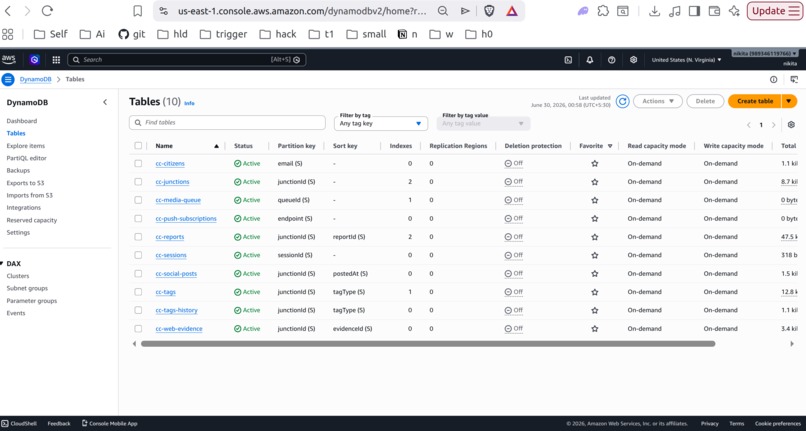Screen dimensions: 806x431
Task: Click the Amazon Q icon next to AWS logo
Action: pos(34,60)
